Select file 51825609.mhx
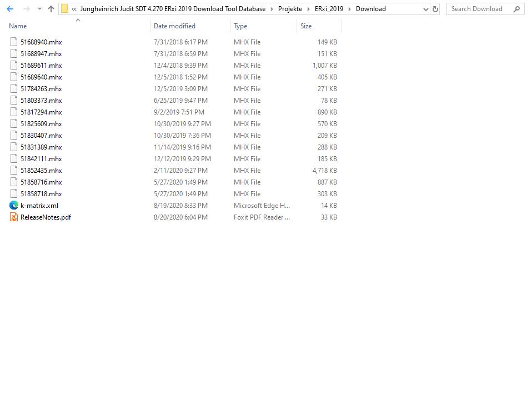Image resolution: width=532 pixels, height=398 pixels. (x=41, y=123)
